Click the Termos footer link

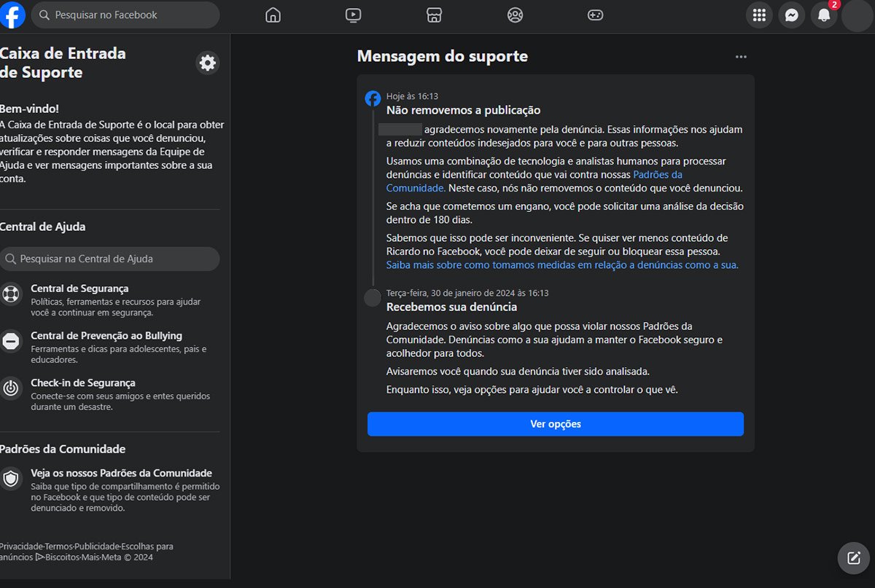click(x=59, y=546)
